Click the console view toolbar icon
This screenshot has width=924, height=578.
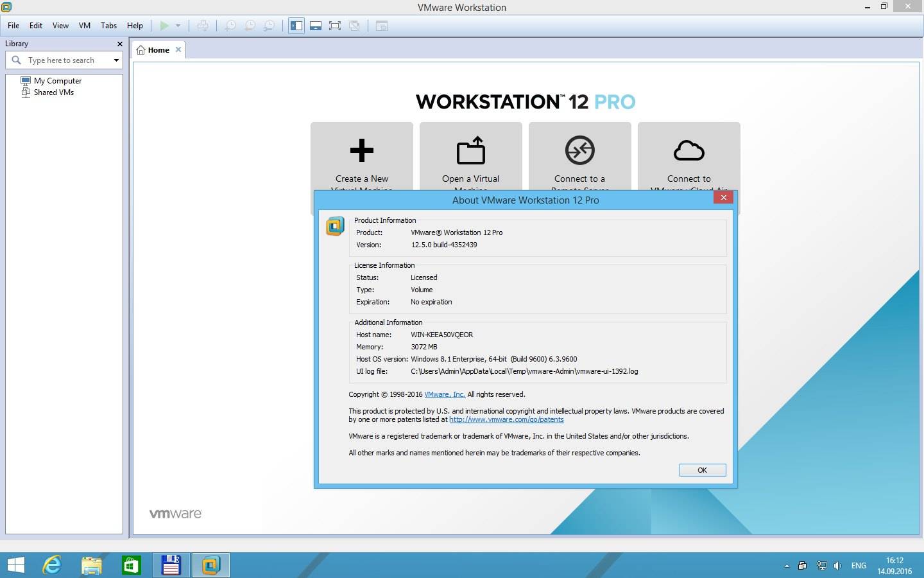click(x=382, y=26)
